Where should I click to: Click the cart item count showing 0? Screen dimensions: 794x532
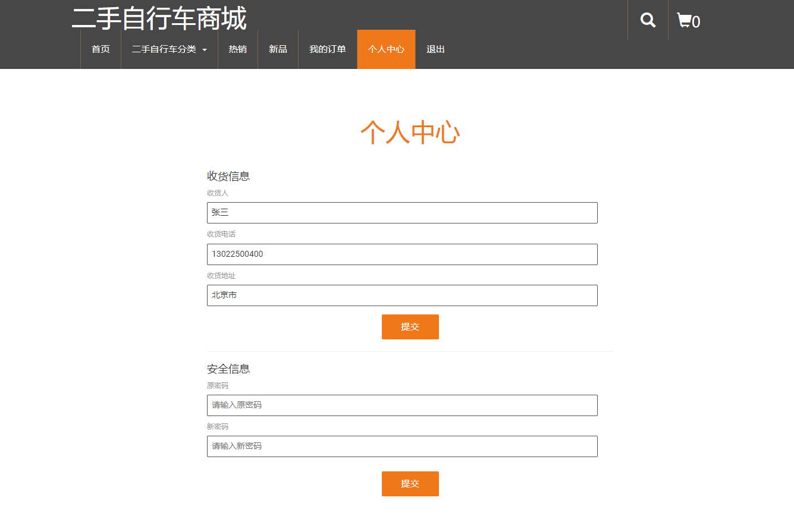point(697,21)
